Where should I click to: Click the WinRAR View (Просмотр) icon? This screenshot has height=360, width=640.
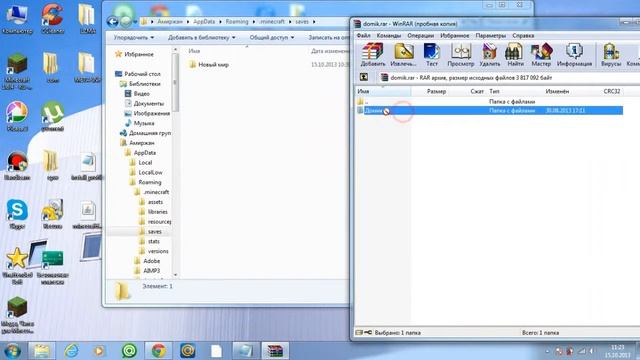tap(461, 55)
